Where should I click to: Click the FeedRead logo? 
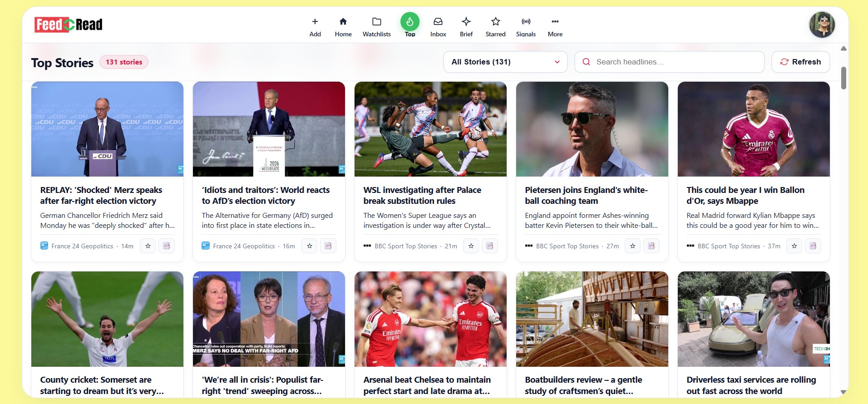point(69,25)
